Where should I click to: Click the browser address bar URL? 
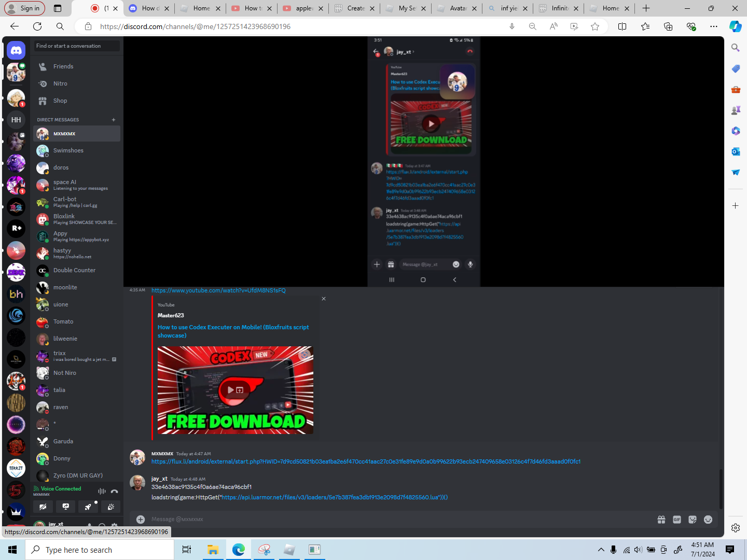coord(195,26)
